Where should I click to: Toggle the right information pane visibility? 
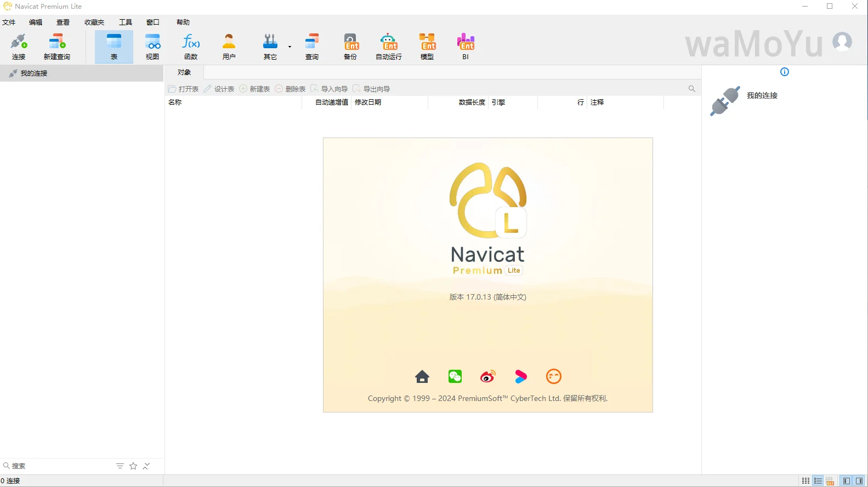click(859, 481)
